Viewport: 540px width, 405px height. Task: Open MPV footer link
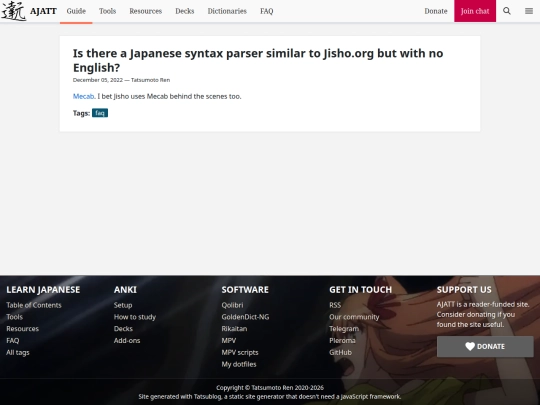pyautogui.click(x=229, y=341)
